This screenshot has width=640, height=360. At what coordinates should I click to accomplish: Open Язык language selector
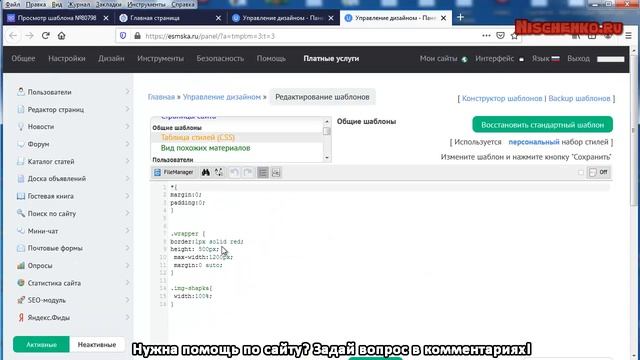[x=545, y=59]
